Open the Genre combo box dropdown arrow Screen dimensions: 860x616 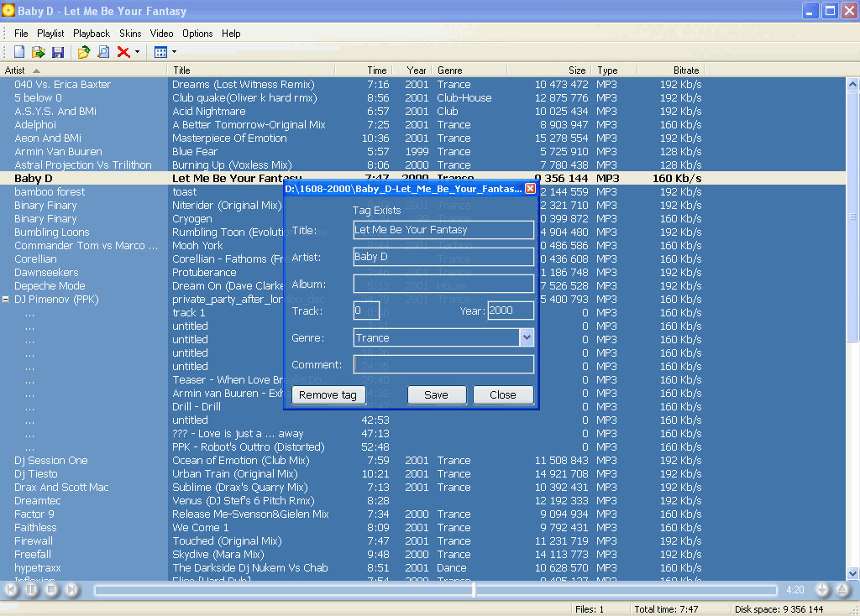coord(527,337)
